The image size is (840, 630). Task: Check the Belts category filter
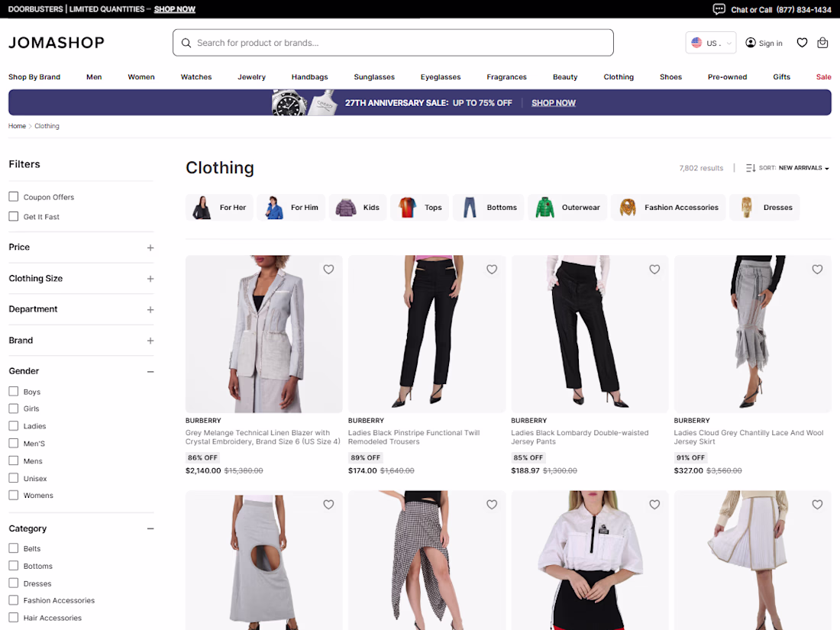click(14, 548)
